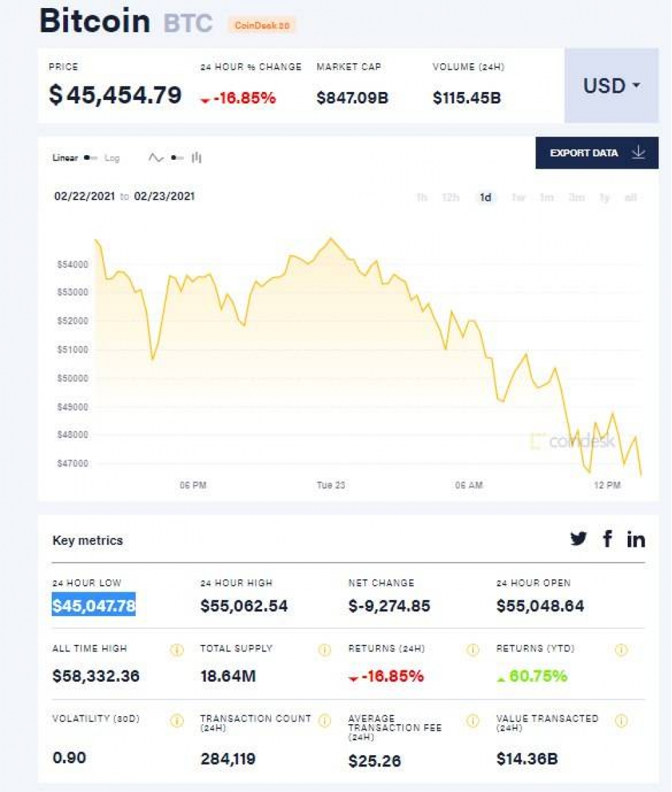Click the info icon beside All Time High
Viewport: 672px width, 792px height.
pyautogui.click(x=177, y=650)
